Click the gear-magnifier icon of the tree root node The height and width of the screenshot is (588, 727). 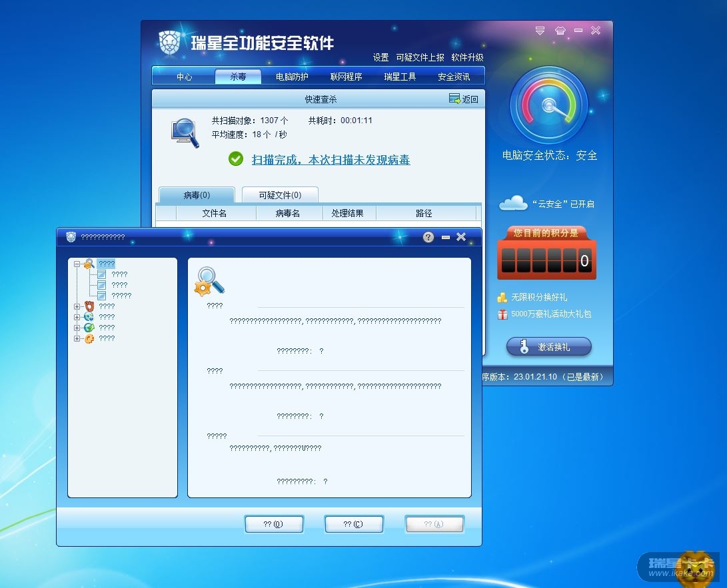[89, 264]
